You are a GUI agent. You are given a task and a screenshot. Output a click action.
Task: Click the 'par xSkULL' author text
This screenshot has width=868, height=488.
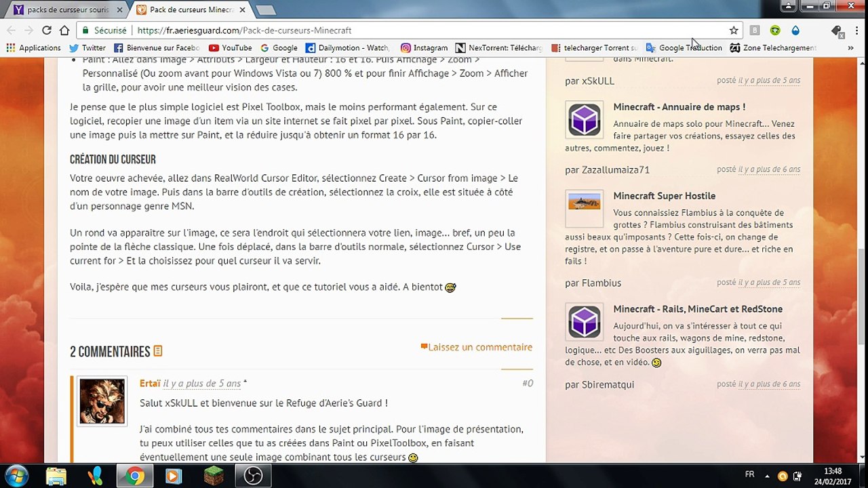(x=589, y=81)
